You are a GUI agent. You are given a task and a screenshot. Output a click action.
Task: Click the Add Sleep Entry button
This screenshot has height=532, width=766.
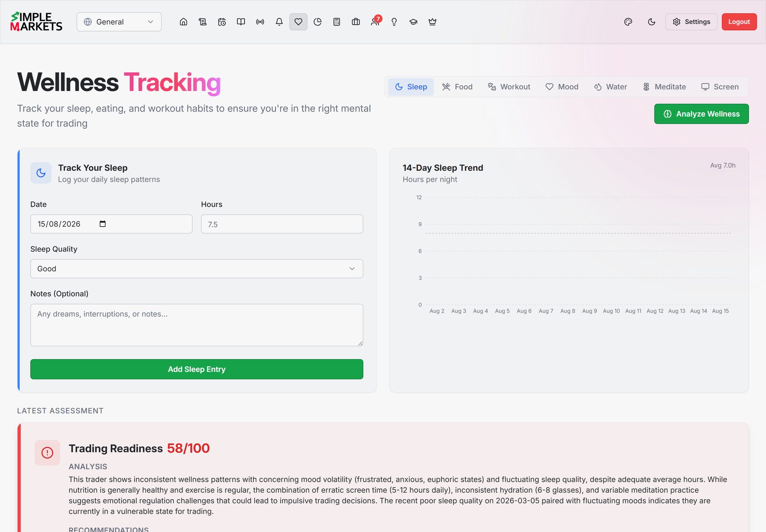pyautogui.click(x=197, y=369)
